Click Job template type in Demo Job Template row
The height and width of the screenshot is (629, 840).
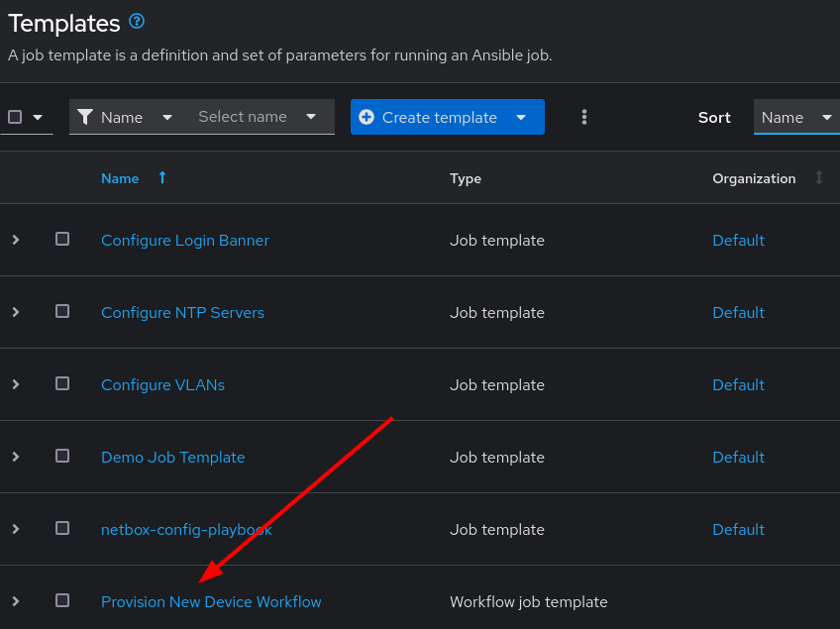[497, 458]
